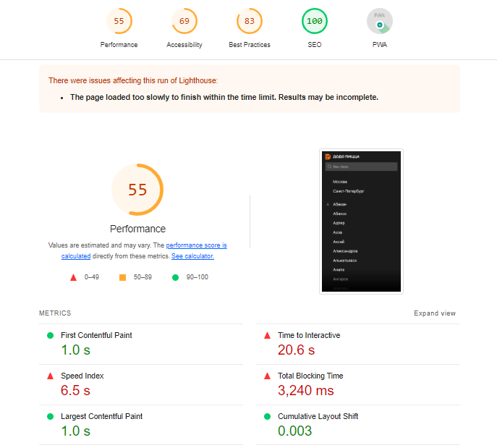Click the Accessibility score gauge
This screenshot has height=448, width=497.
pyautogui.click(x=184, y=21)
